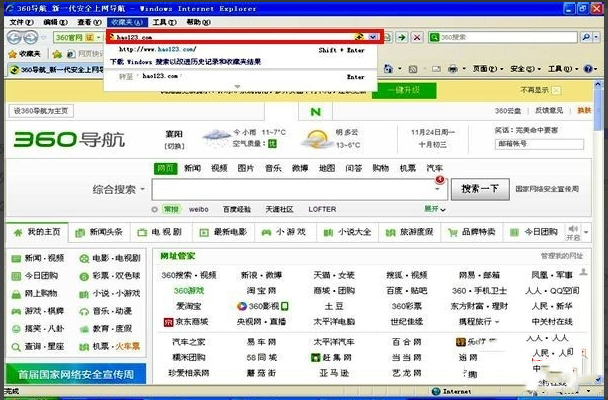Click the green 一键升级 button

pyautogui.click(x=404, y=90)
